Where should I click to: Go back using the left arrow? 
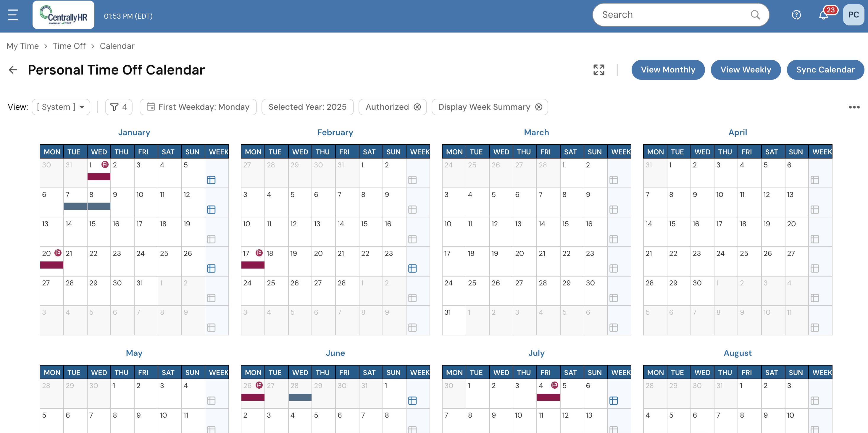point(13,70)
